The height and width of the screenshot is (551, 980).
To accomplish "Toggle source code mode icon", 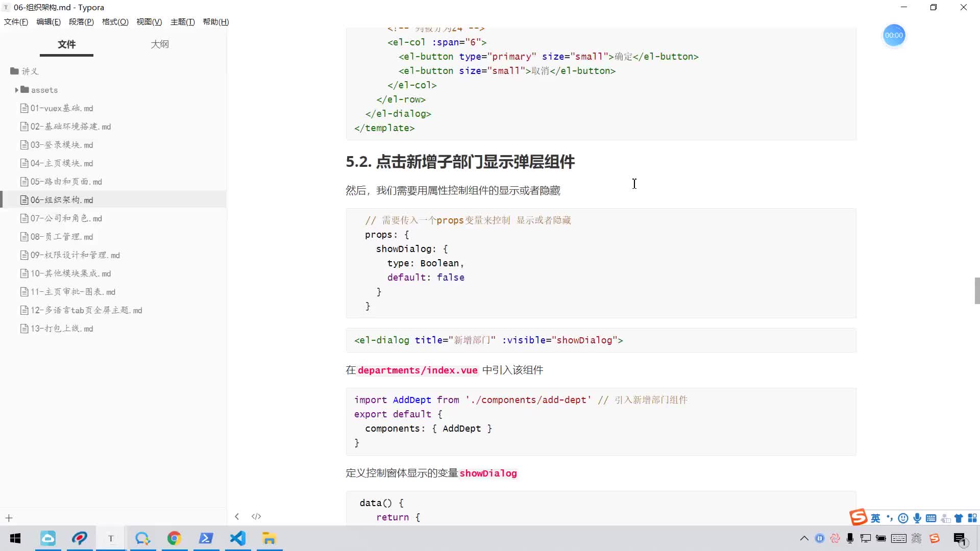I will click(256, 516).
